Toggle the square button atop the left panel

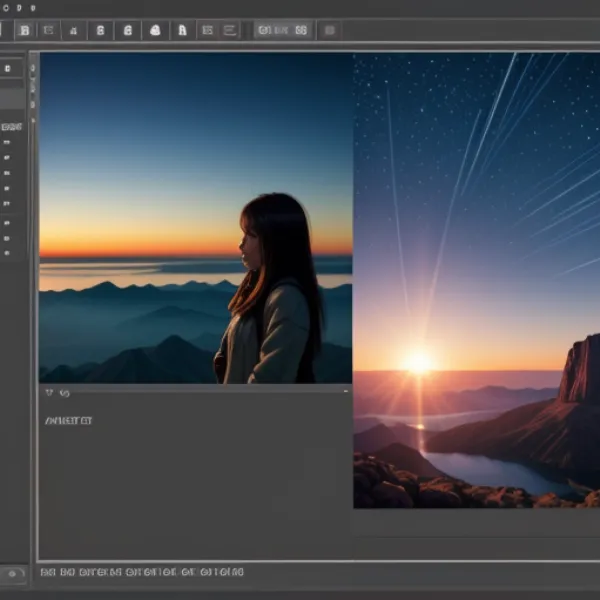click(x=9, y=69)
